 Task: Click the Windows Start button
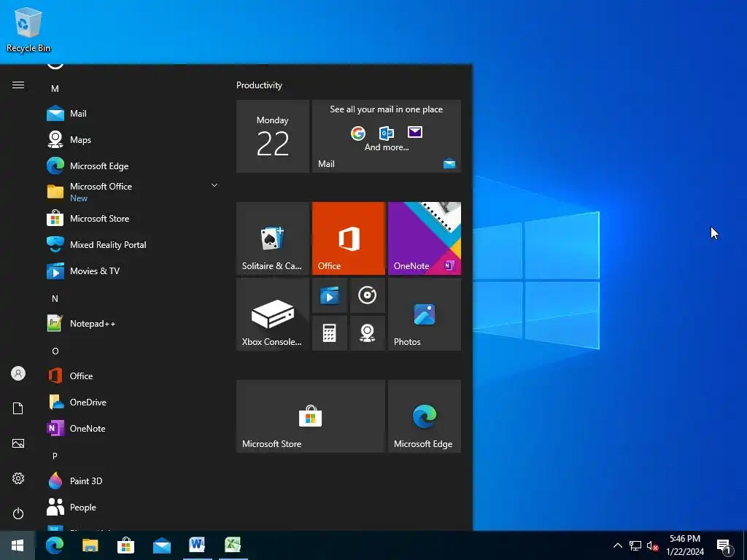point(18,545)
